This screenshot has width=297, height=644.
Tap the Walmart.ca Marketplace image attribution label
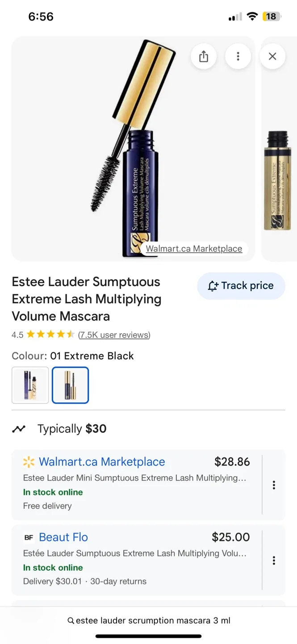pos(194,249)
